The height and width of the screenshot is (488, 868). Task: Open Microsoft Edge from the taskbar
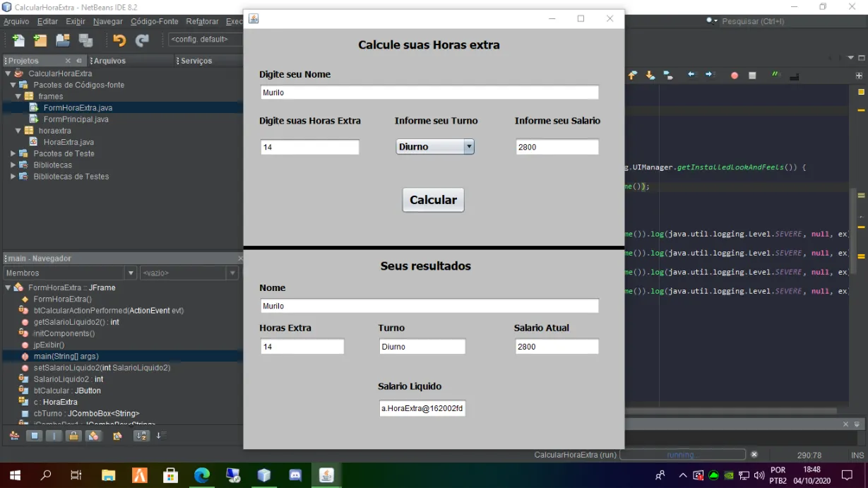click(202, 475)
